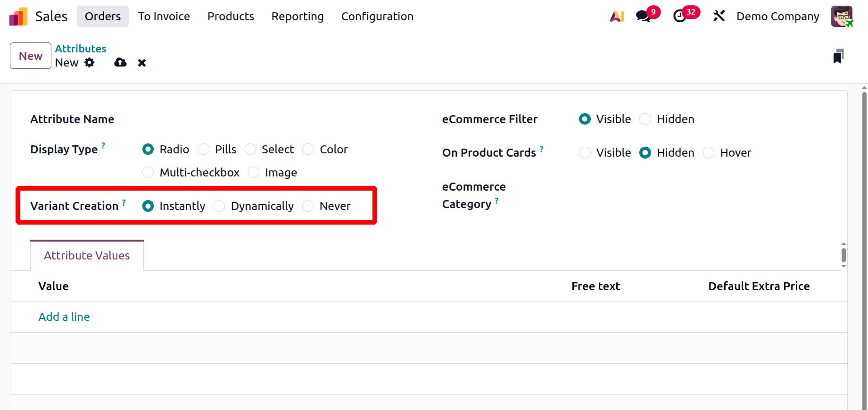The width and height of the screenshot is (868, 410).
Task: Open the Reporting menu
Action: coord(298,17)
